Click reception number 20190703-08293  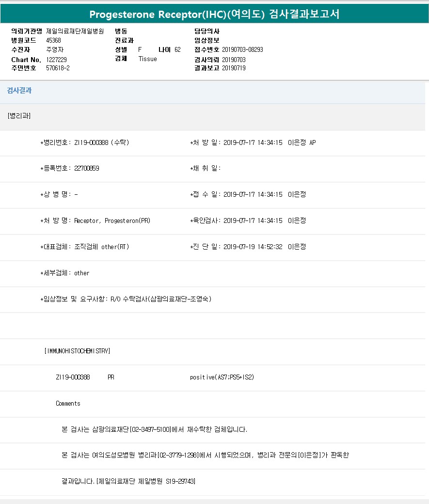click(x=242, y=49)
